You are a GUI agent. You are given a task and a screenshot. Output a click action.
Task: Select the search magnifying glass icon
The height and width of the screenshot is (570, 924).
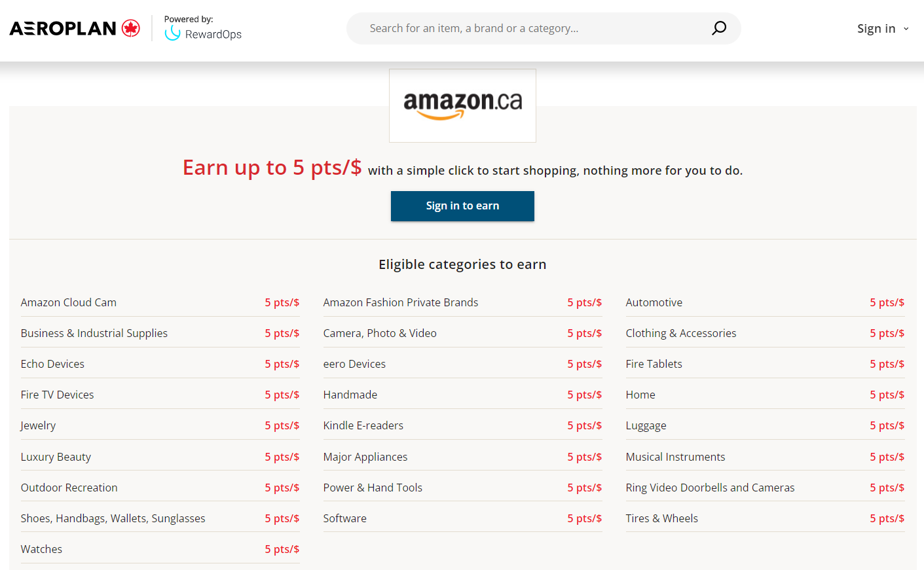pyautogui.click(x=718, y=28)
